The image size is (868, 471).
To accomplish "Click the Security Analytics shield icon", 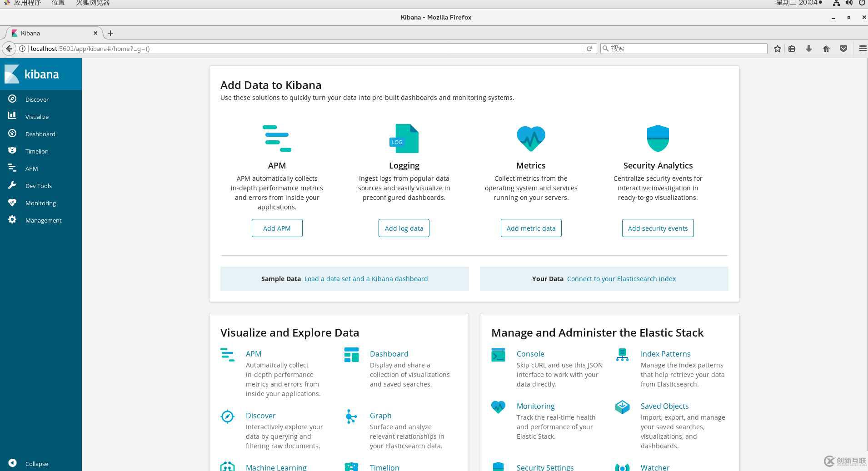I will tap(658, 139).
